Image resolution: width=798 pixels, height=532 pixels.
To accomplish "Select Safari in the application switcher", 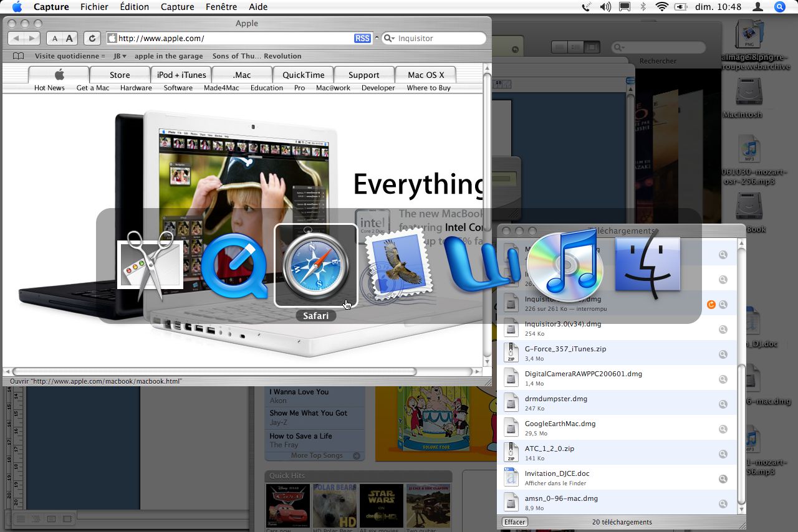I will coord(315,265).
